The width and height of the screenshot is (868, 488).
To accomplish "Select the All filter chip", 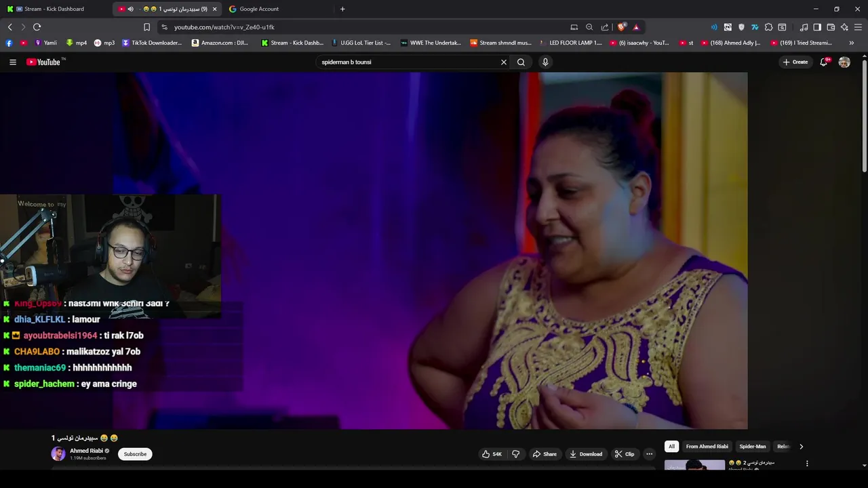I will pyautogui.click(x=671, y=447).
